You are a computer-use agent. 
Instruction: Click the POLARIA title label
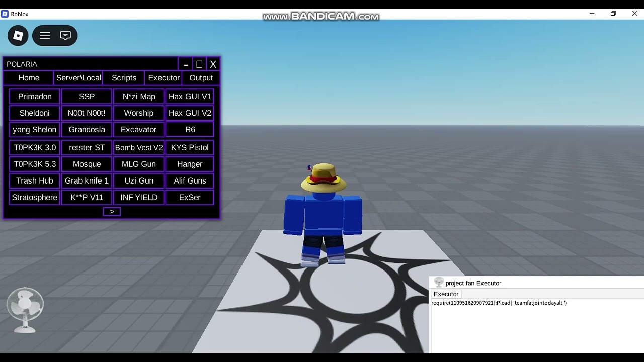click(22, 64)
